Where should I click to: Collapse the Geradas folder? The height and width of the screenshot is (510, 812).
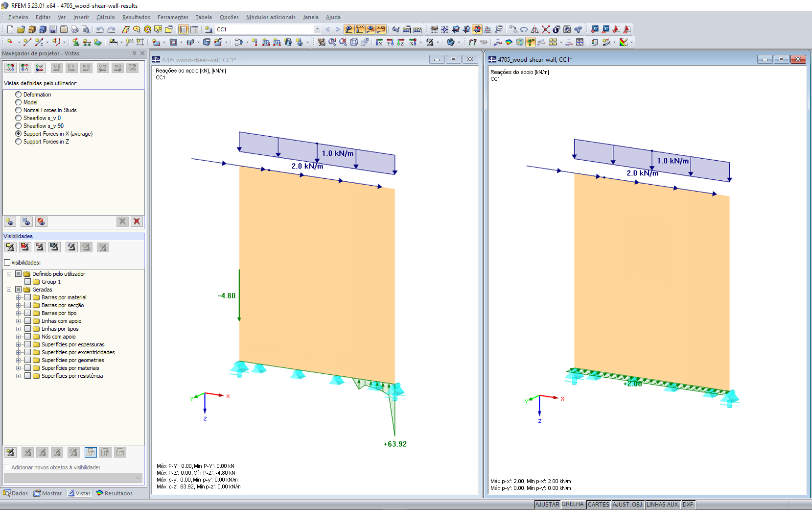9,290
